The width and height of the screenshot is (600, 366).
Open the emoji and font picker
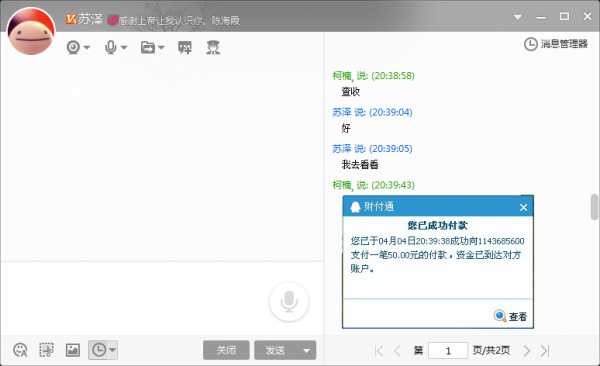point(20,350)
